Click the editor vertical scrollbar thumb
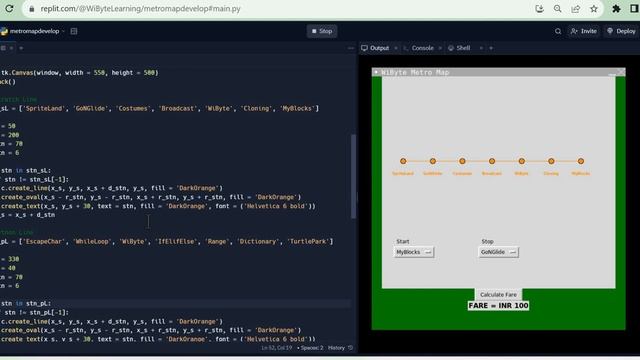 point(353,176)
